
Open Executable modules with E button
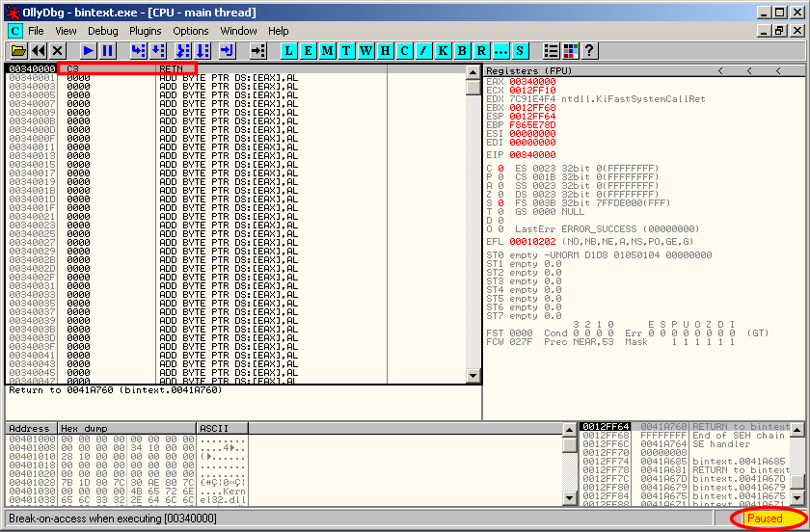click(309, 50)
